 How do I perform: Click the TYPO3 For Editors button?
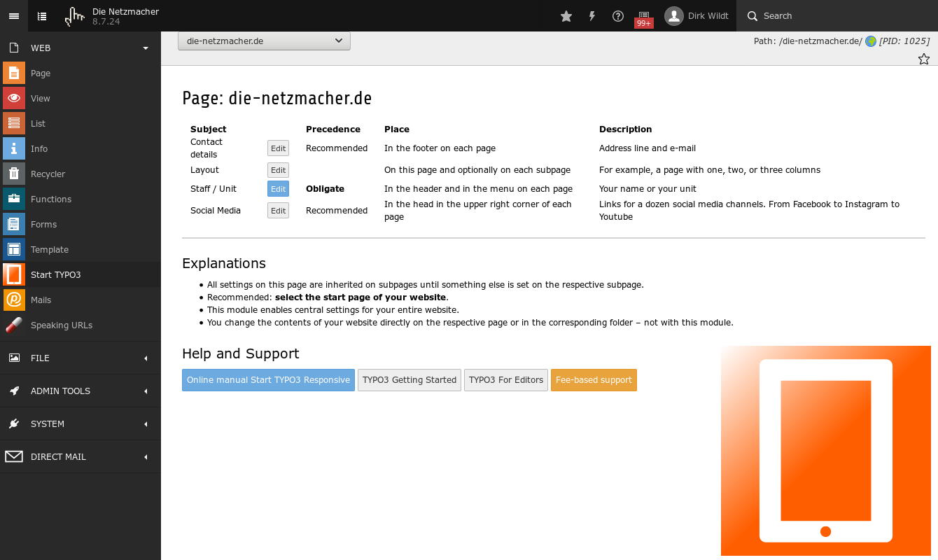pos(506,380)
